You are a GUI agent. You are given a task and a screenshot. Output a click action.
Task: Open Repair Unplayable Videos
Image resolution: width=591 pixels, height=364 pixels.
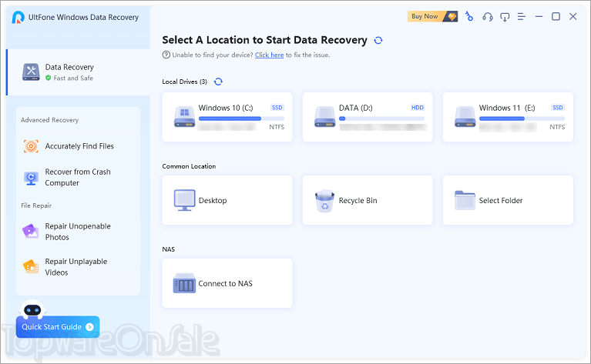tap(78, 267)
